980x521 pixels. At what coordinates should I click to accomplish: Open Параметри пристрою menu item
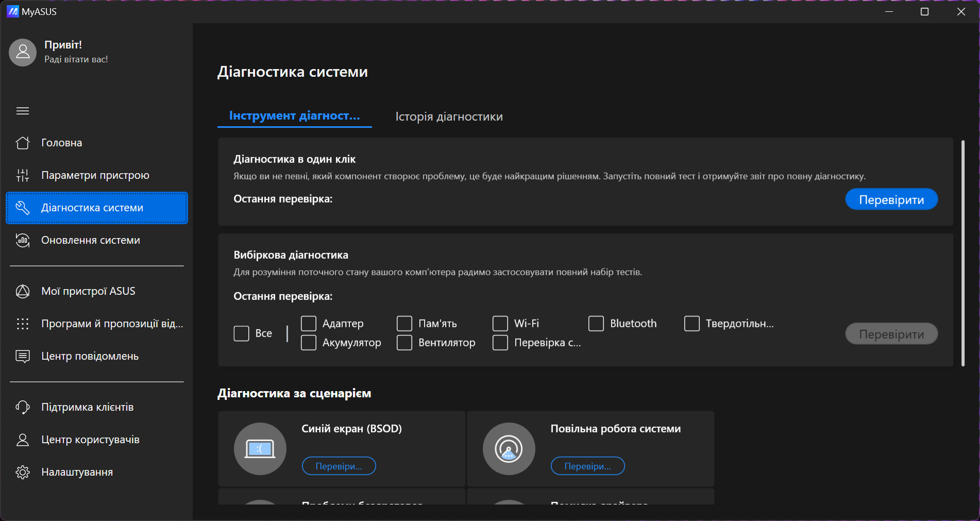pos(97,175)
